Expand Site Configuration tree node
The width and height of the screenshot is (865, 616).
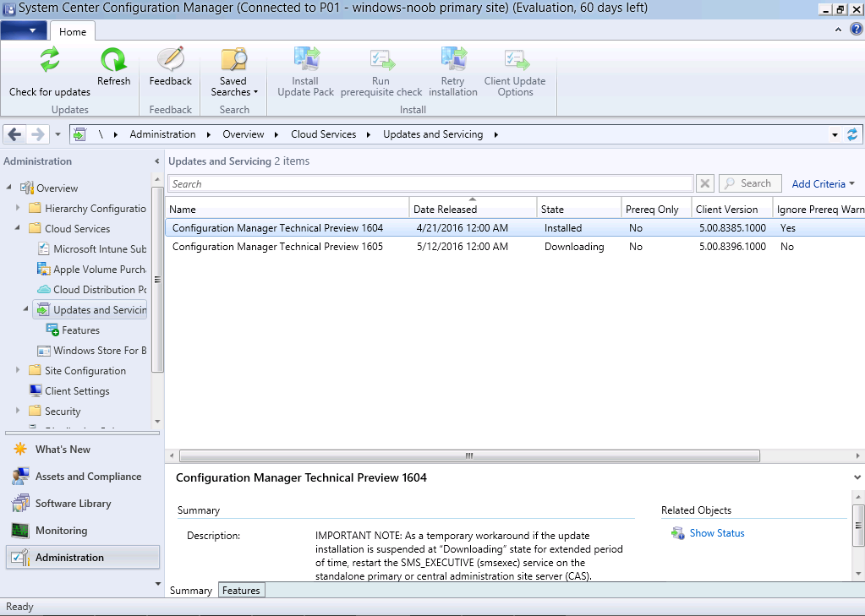tap(18, 370)
